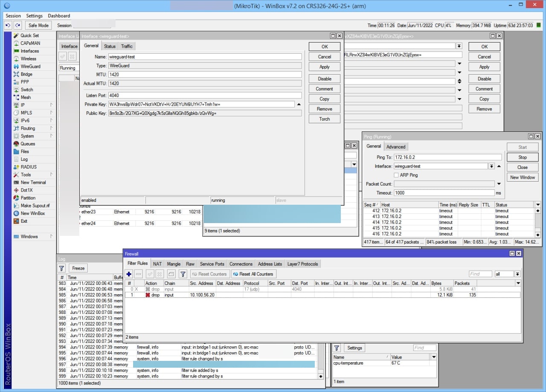546x392 pixels.
Task: Click the Find box in the Firewall window
Action: (x=480, y=274)
